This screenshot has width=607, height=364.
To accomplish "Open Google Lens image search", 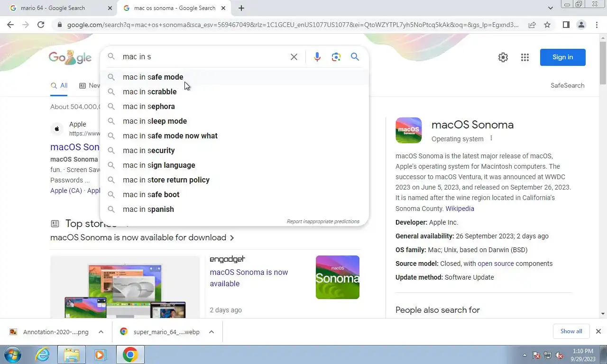I will [x=336, y=57].
